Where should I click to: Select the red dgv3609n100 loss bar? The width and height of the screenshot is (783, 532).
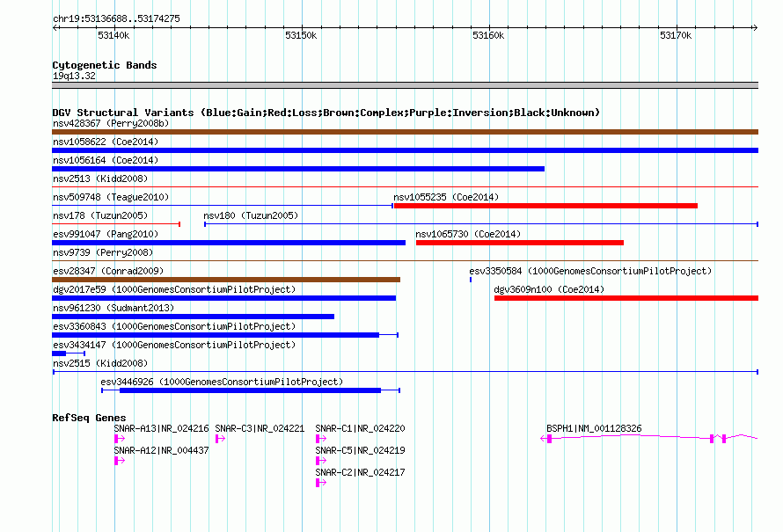626,298
